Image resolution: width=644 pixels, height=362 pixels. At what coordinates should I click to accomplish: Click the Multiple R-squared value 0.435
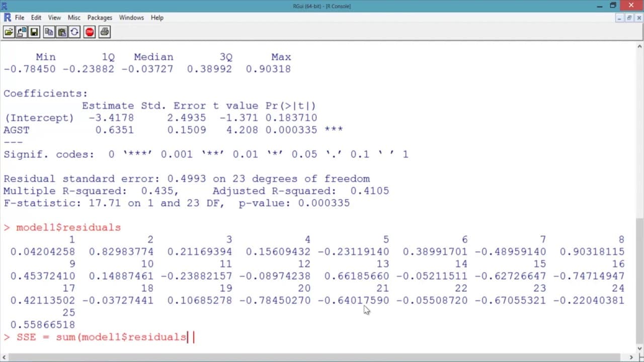157,191
